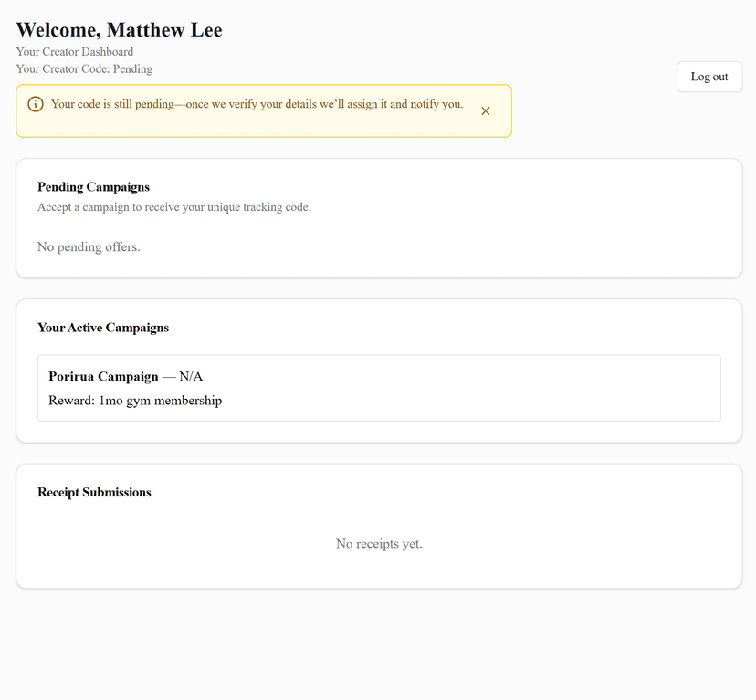Click the N/A code beside Porirua Campaign
Viewport: 756px width, 700px height.
coord(190,376)
